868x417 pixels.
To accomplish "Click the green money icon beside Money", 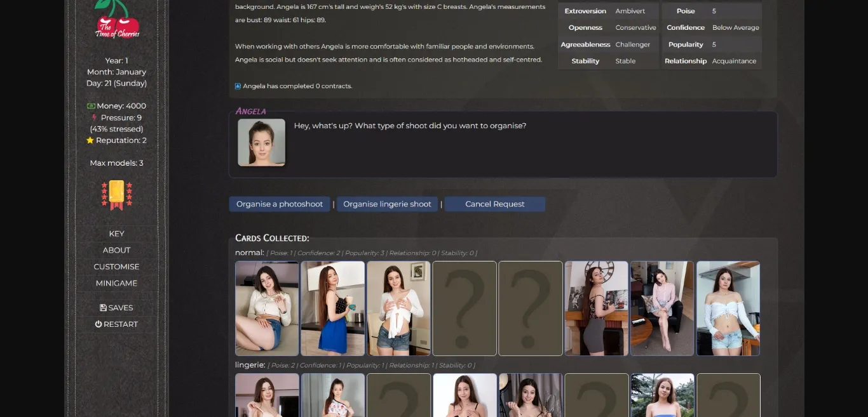I will [91, 106].
